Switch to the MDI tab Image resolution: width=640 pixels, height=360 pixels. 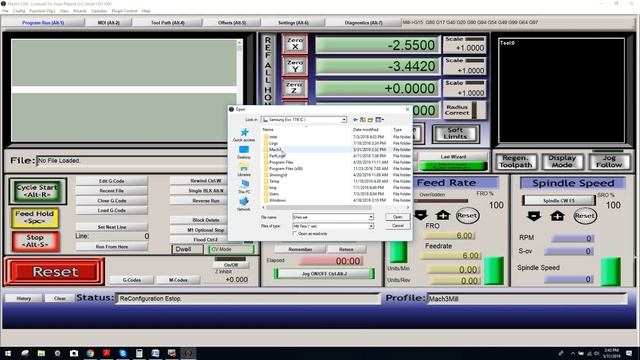109,22
